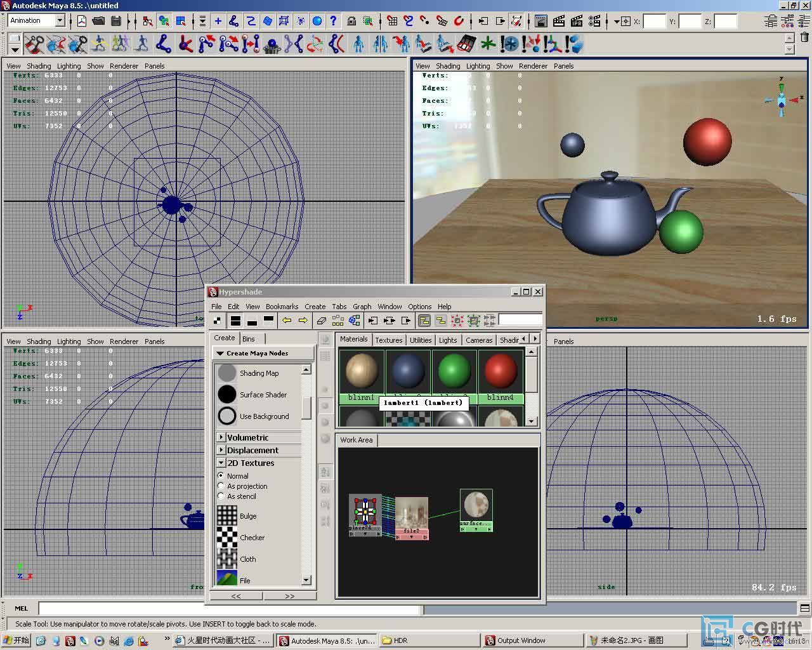The height and width of the screenshot is (650, 812).
Task: Click the next graph yellow right arrow in Hypershade
Action: click(303, 321)
